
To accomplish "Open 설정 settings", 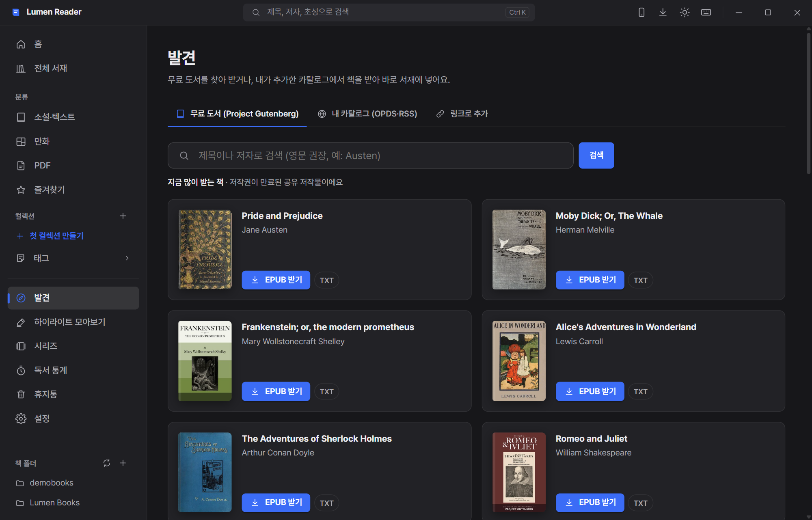I will [x=73, y=419].
